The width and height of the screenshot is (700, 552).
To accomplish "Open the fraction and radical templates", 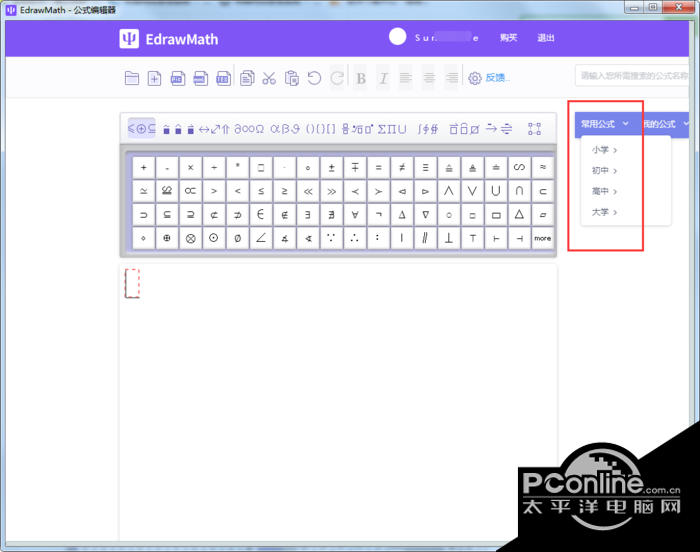I will (357, 129).
